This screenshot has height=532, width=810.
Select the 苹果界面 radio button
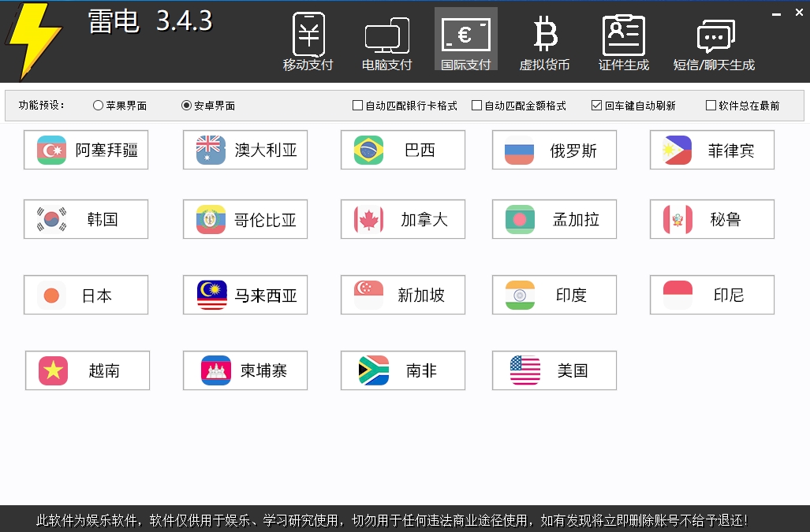tap(98, 104)
